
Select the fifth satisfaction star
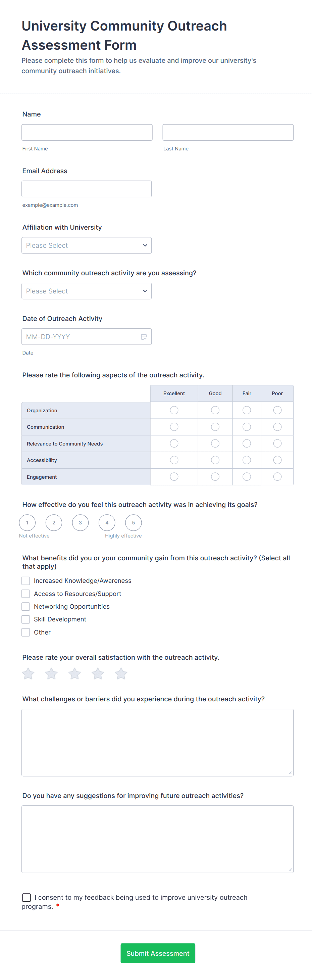tap(121, 674)
